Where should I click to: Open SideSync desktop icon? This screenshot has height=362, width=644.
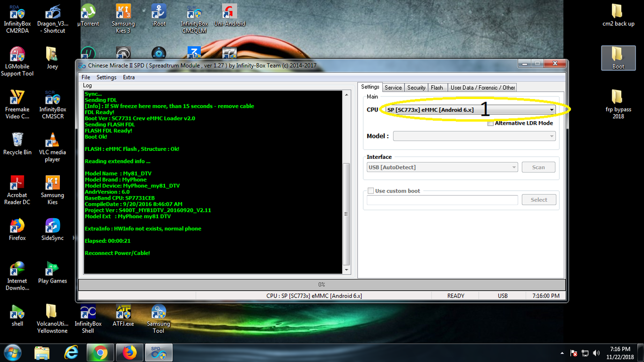(x=52, y=230)
